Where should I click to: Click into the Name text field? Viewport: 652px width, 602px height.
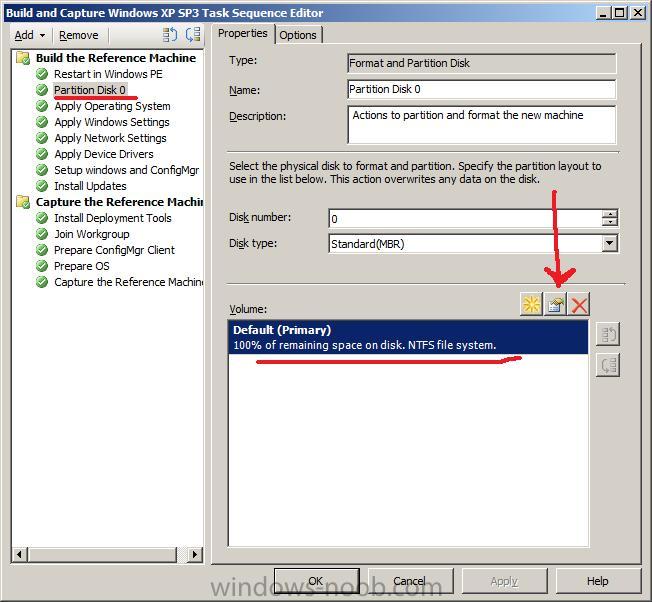coord(482,89)
